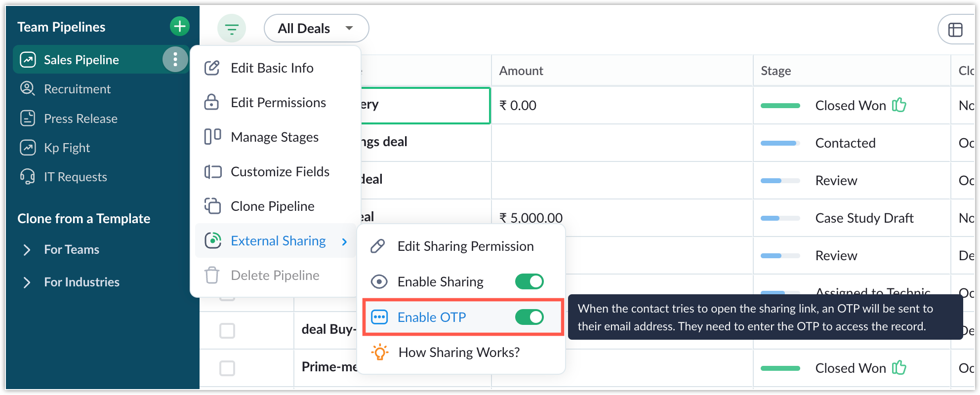Click Edit Sharing Permission option
The height and width of the screenshot is (395, 980).
pyautogui.click(x=465, y=246)
